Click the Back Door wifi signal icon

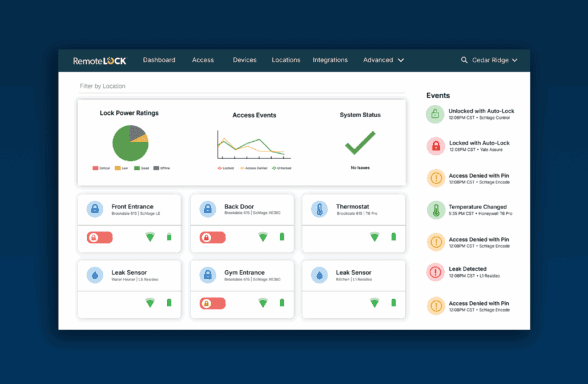coord(263,237)
